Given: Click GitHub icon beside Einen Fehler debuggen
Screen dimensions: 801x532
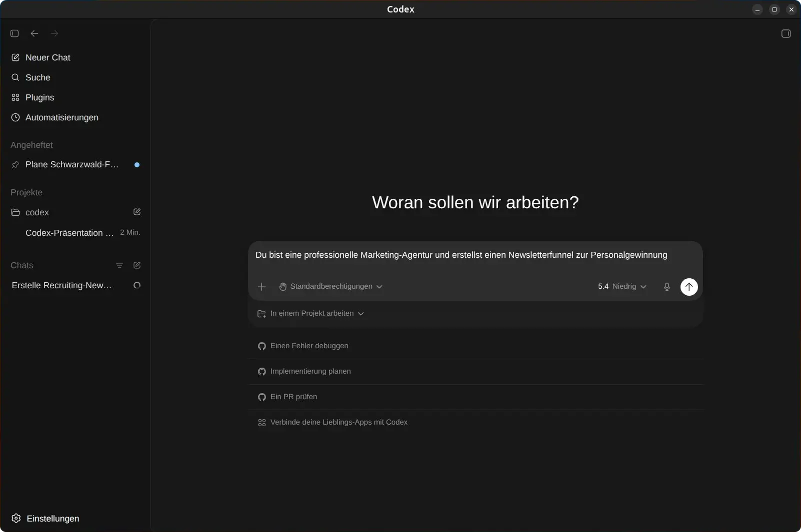Looking at the screenshot, I should click(x=262, y=346).
